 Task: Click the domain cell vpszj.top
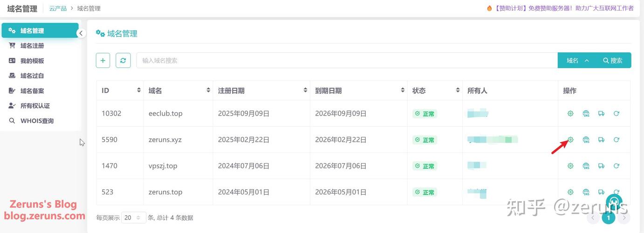pyautogui.click(x=163, y=165)
